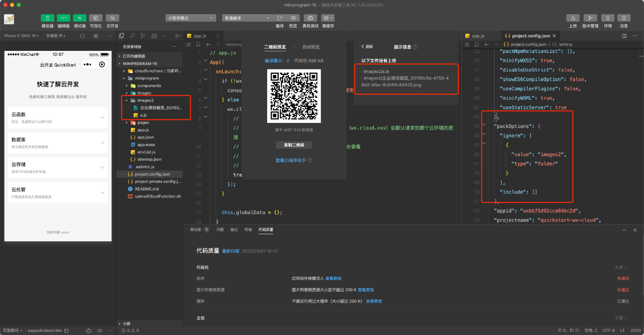The width and height of the screenshot is (644, 335).
Task: Click the JSON language mode in status bar
Action: point(635,330)
